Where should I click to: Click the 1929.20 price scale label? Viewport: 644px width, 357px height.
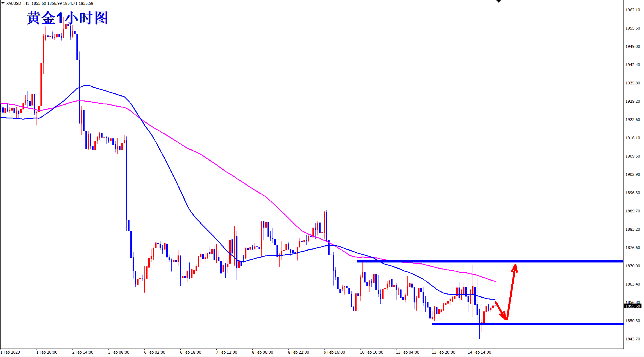coord(632,101)
